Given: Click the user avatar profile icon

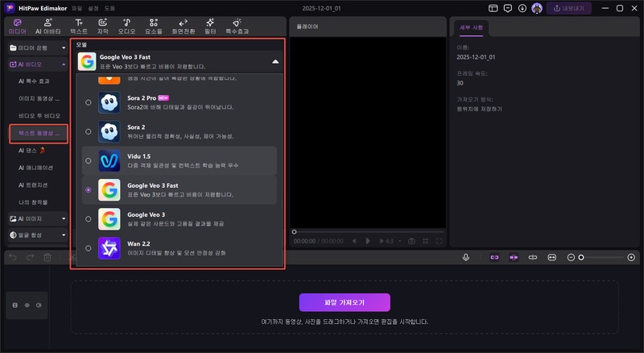Looking at the screenshot, I should click(x=537, y=8).
